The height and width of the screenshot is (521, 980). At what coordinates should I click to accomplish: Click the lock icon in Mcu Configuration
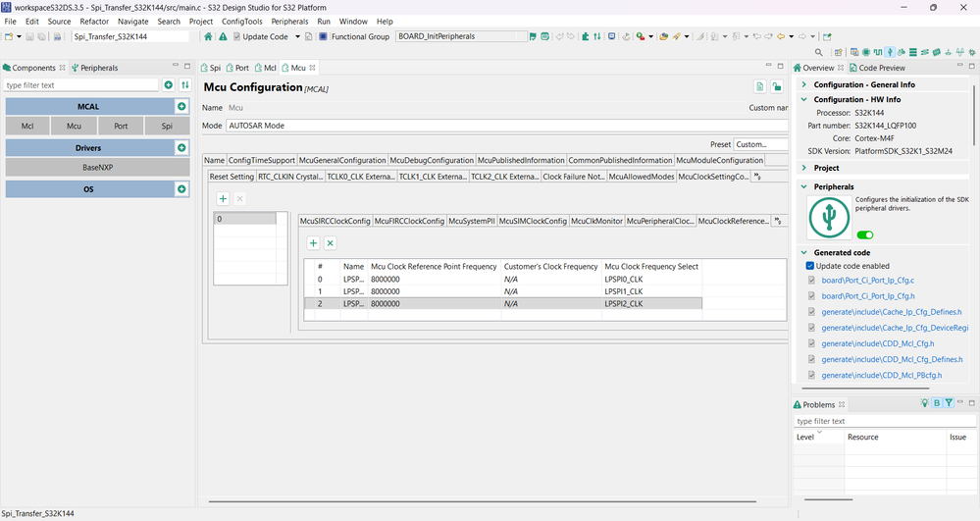coord(776,87)
